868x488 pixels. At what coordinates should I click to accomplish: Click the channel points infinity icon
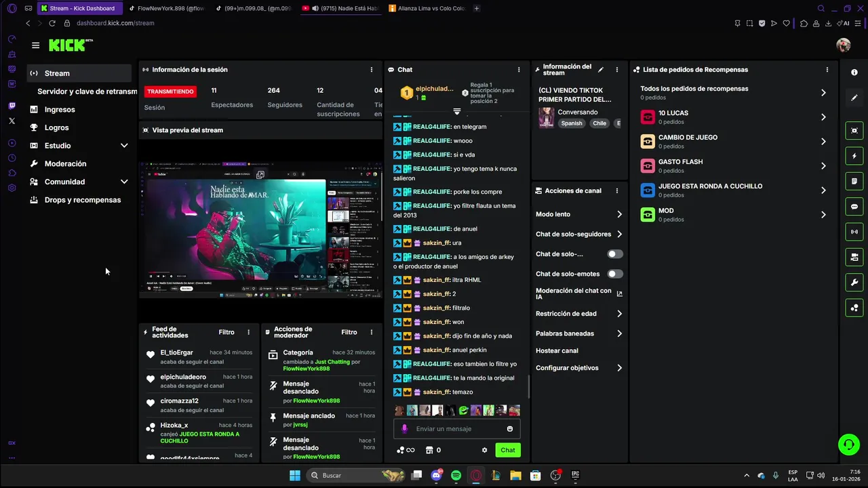pos(406,450)
